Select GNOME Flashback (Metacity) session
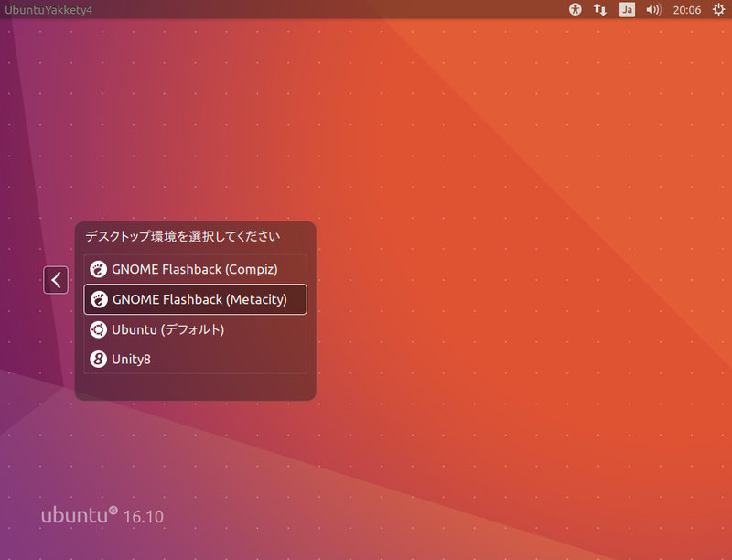 [195, 299]
